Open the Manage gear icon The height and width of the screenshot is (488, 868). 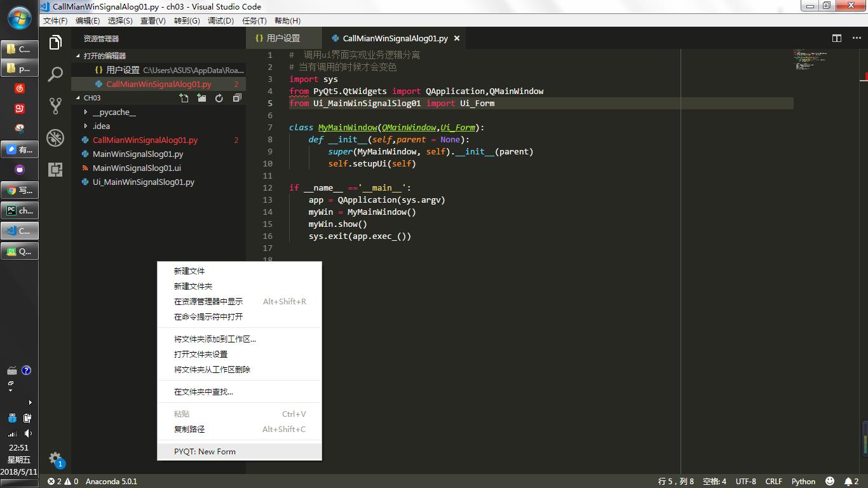(x=55, y=458)
